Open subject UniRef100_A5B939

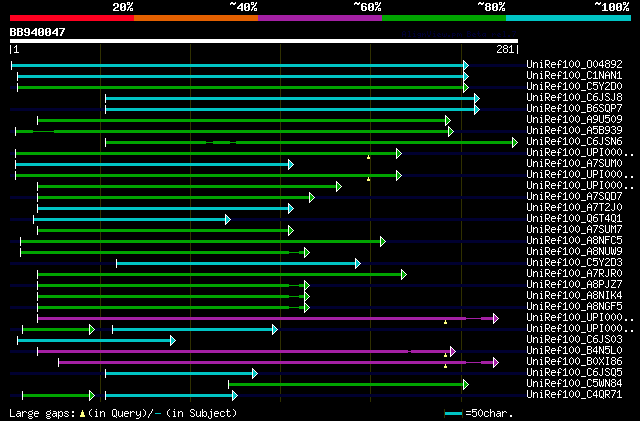pyautogui.click(x=574, y=130)
